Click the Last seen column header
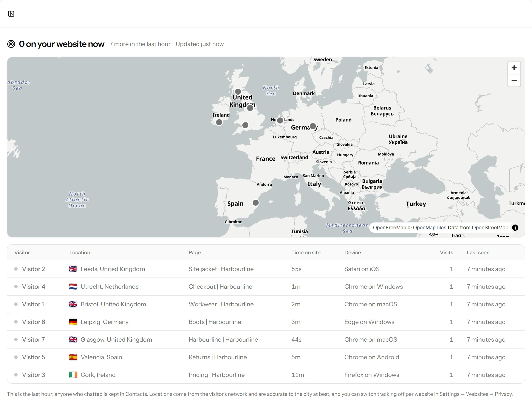This screenshot has width=532, height=401. (x=478, y=252)
